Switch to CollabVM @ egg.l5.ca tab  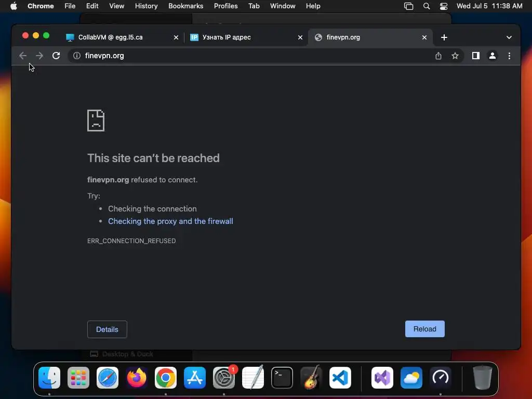(122, 37)
